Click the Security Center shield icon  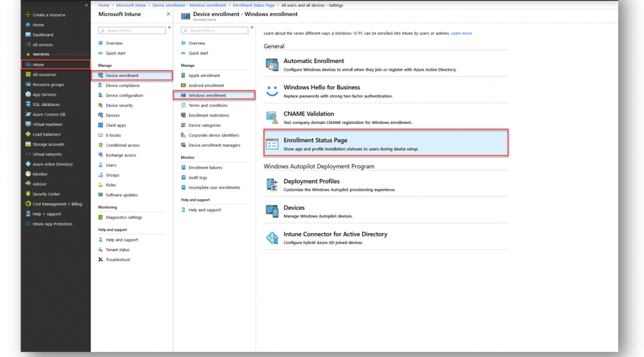coord(28,193)
